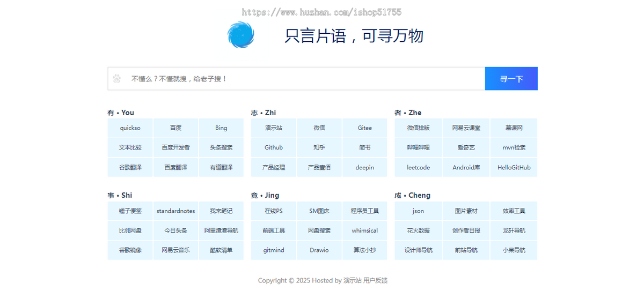
Task: Open the 今日头条 link
Action: 176,230
